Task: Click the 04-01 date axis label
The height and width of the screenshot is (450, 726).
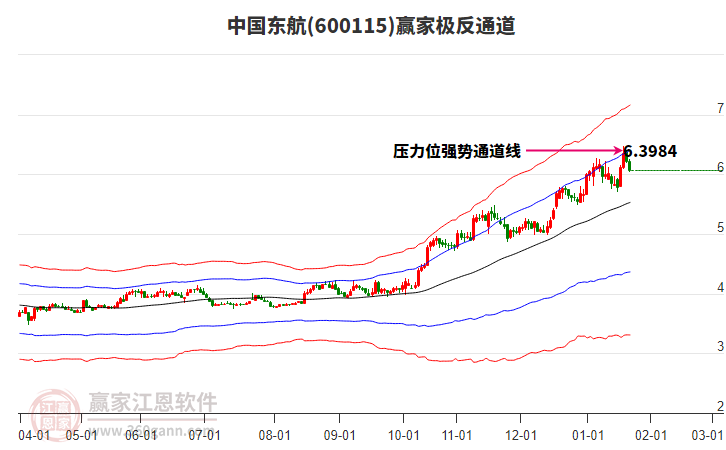Action: click(34, 436)
